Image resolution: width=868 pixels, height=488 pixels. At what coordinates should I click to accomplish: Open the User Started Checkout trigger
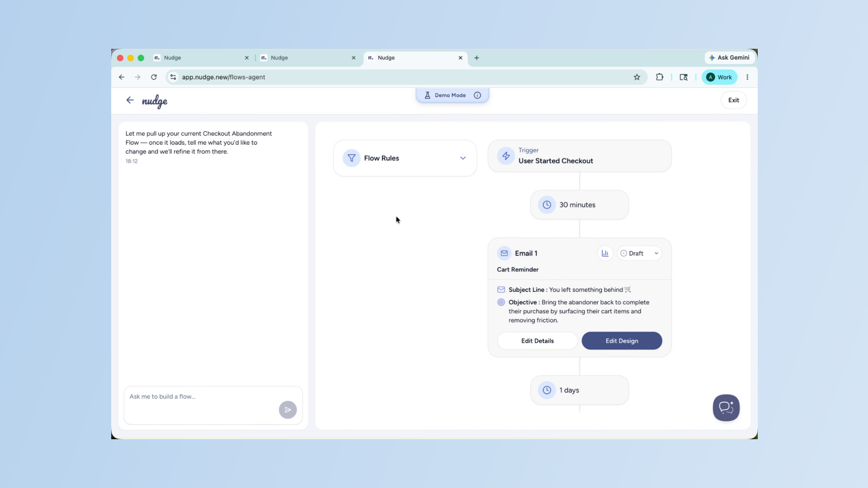pos(580,156)
